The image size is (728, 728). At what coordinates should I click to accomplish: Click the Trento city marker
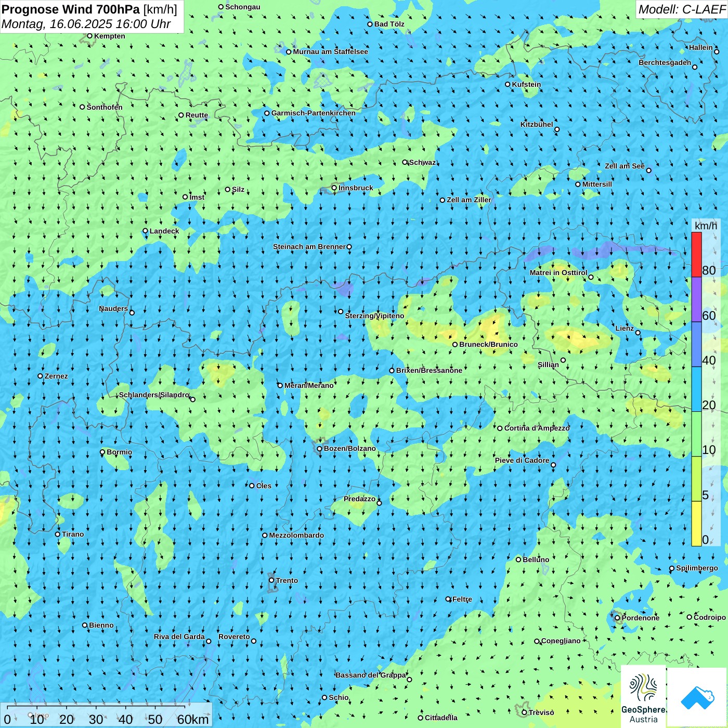tap(271, 580)
